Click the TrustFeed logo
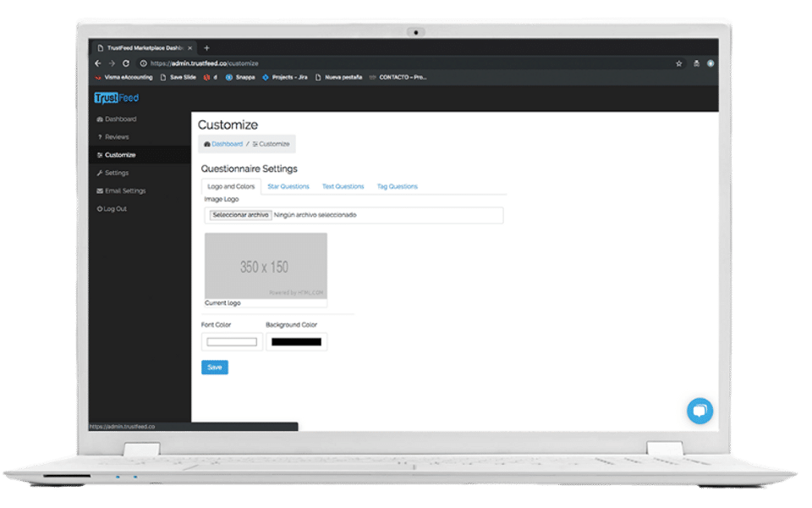Image resolution: width=812 pixels, height=508 pixels. pyautogui.click(x=117, y=97)
